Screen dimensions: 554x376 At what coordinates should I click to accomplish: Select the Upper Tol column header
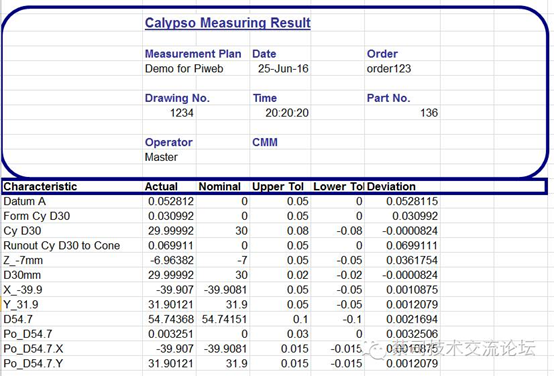278,186
